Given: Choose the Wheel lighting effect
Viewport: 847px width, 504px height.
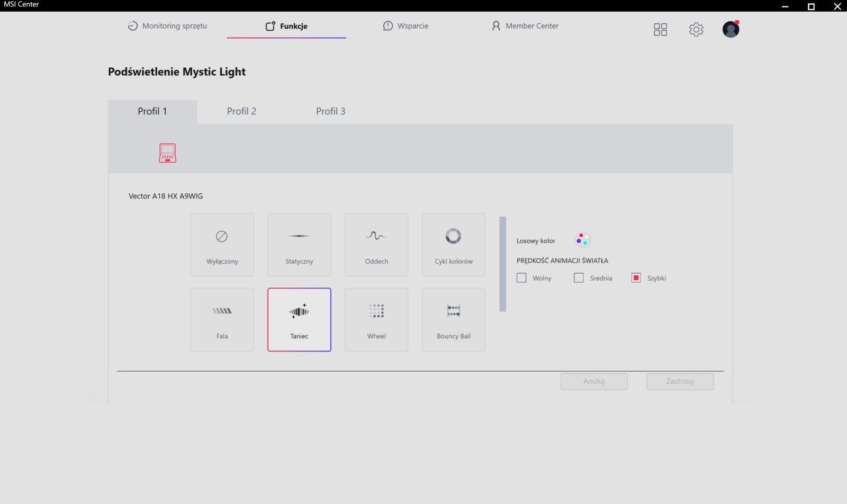Looking at the screenshot, I should point(376,319).
